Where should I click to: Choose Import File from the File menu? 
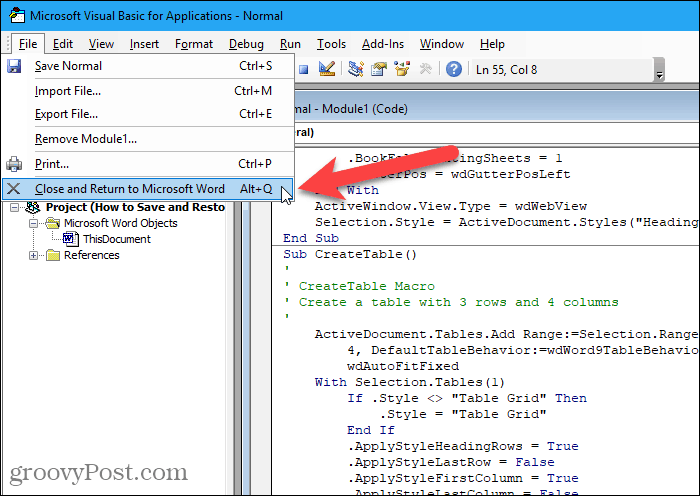pos(148,91)
